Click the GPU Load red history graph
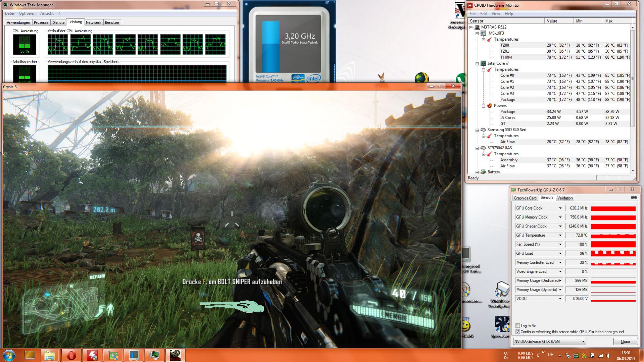This screenshot has width=644, height=362. 613,254
